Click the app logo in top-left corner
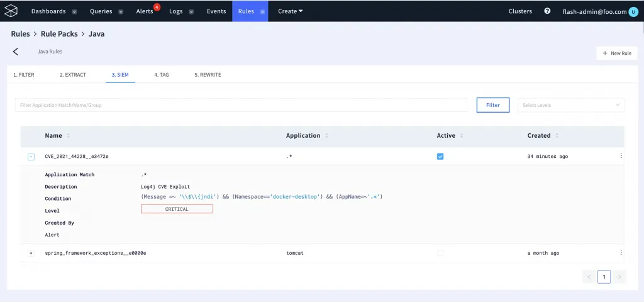The width and height of the screenshot is (644, 302). click(11, 11)
